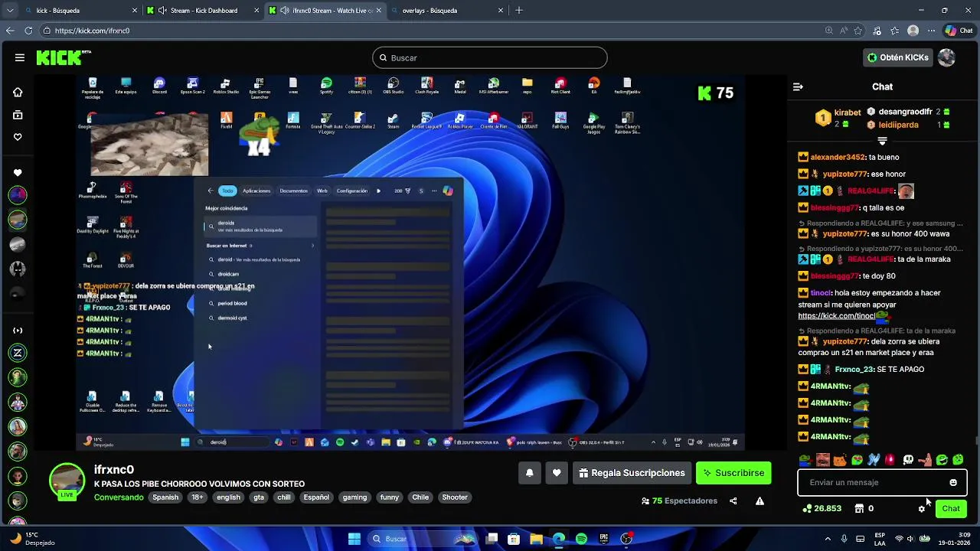The image size is (980, 551).
Task: Open tab search dropdown in Edge
Action: coord(10,11)
